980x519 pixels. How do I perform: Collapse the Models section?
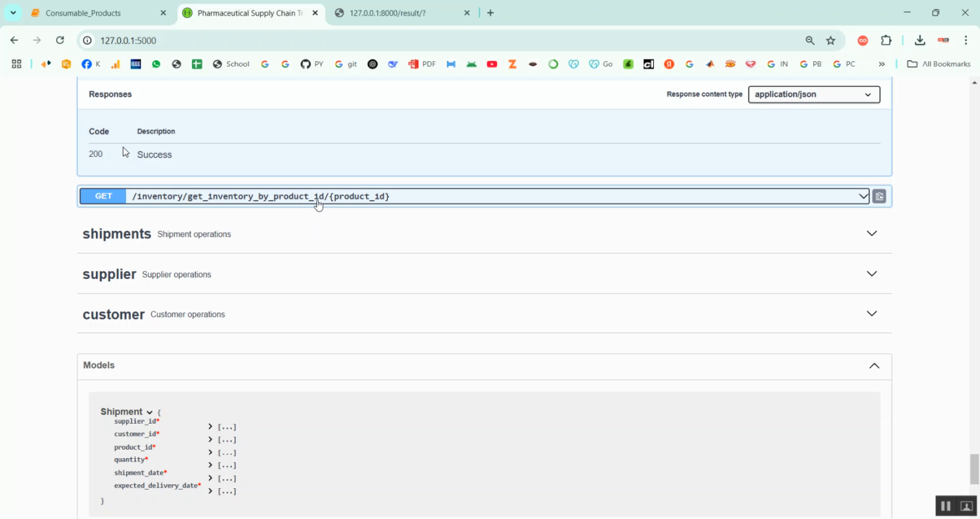pyautogui.click(x=874, y=365)
